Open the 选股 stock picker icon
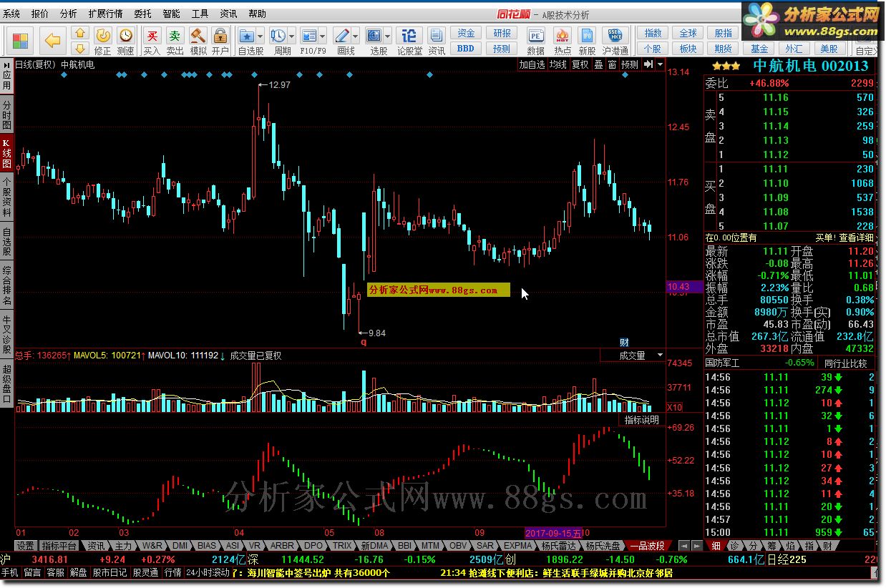Screen dimensions: 886x588 click(x=374, y=36)
